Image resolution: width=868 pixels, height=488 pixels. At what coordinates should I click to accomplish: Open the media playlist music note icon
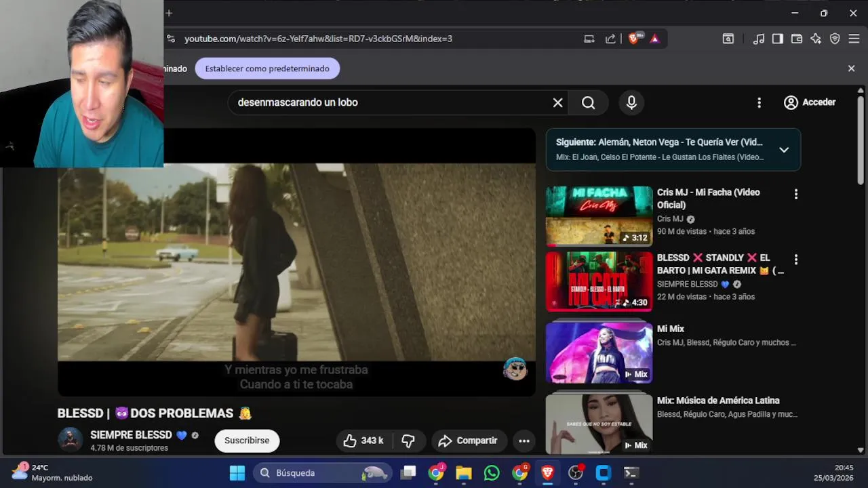(x=759, y=39)
